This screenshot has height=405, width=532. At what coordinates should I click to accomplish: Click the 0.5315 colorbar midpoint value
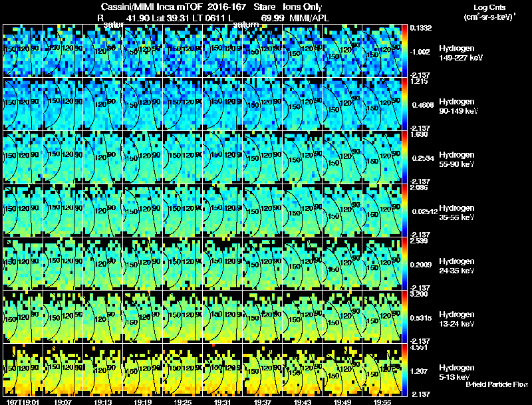pyautogui.click(x=421, y=318)
